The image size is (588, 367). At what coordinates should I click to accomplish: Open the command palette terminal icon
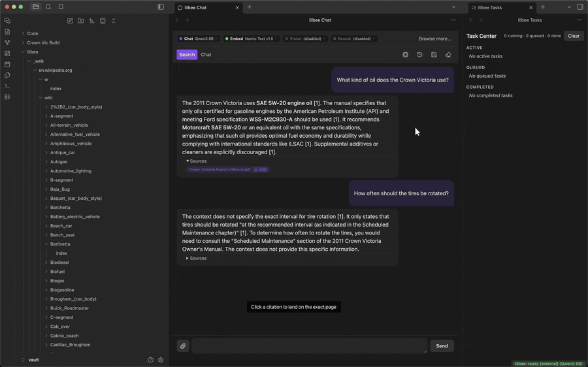pos(7,86)
